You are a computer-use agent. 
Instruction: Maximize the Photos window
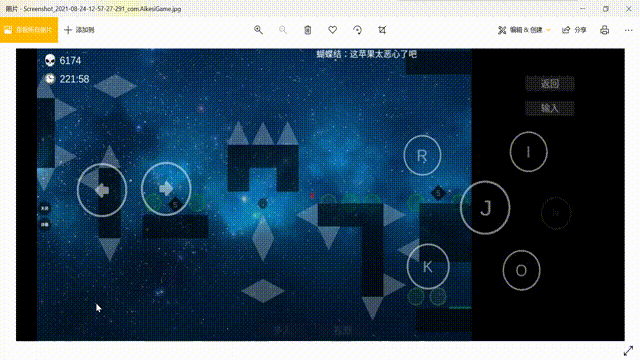coord(606,9)
